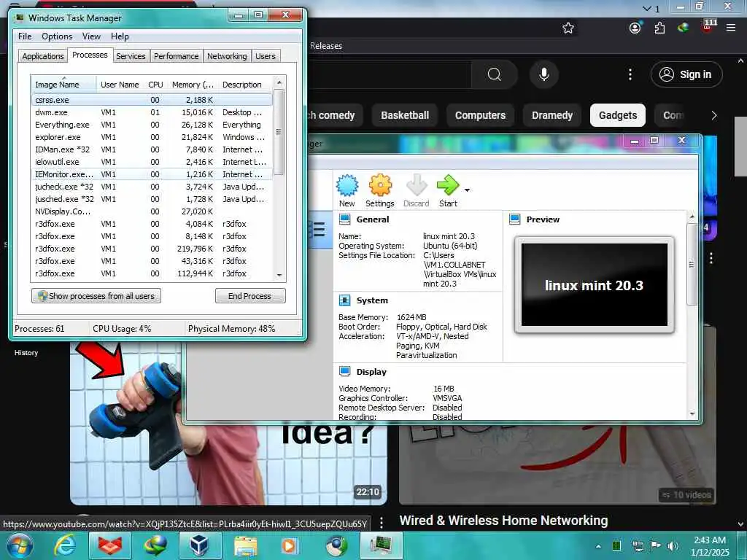
Task: Click the Discard arrow icon in VirtualBox
Action: [x=417, y=185]
